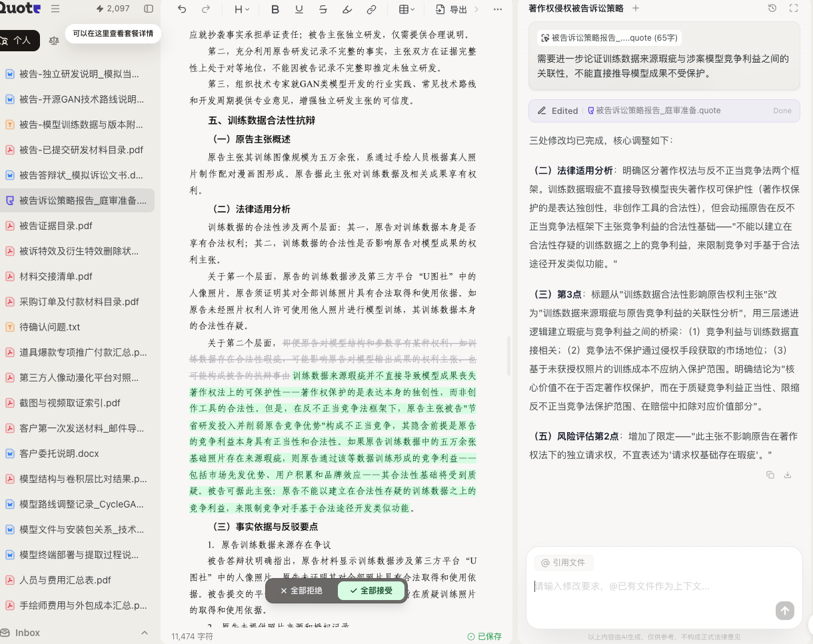Click the Inbox tray icon

(4, 633)
